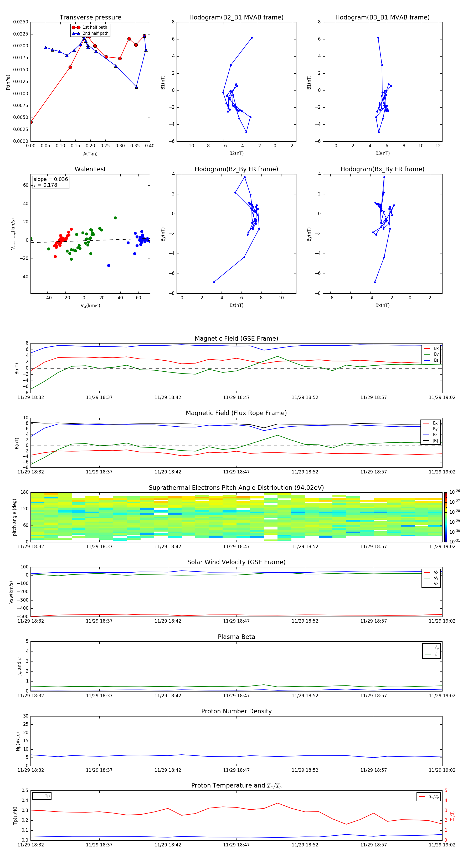Click "11/29 18:47" tick under Plasma Beta plot
This screenshot has width=473, height=868.
click(236, 695)
